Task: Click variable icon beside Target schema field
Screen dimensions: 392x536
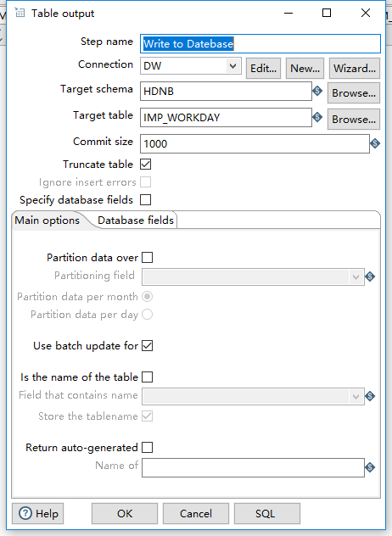Action: coord(317,91)
